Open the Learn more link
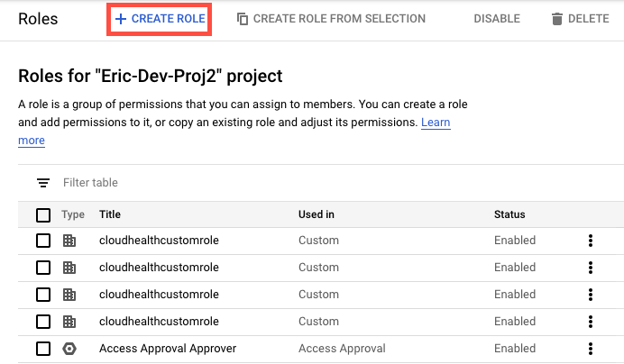This screenshot has width=624, height=364. (x=436, y=123)
